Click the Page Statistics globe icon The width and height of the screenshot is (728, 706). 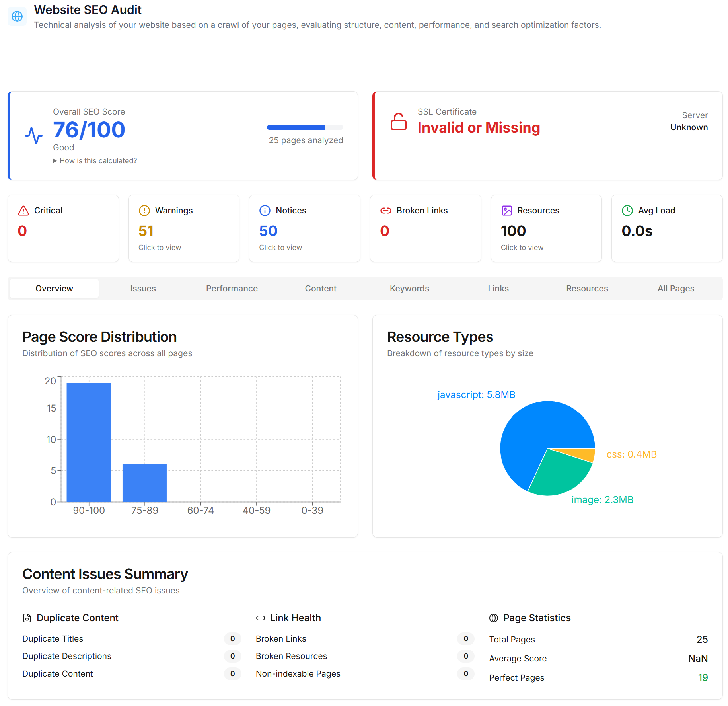pos(493,618)
